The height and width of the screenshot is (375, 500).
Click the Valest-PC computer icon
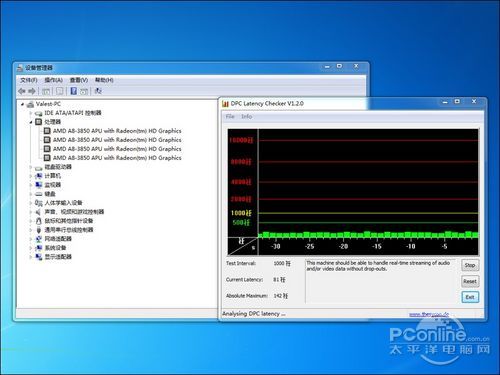click(x=30, y=104)
